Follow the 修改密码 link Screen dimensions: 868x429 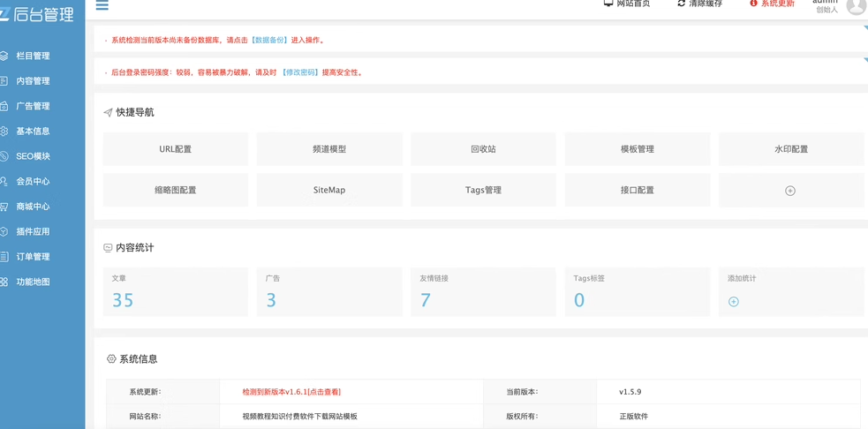click(x=300, y=72)
